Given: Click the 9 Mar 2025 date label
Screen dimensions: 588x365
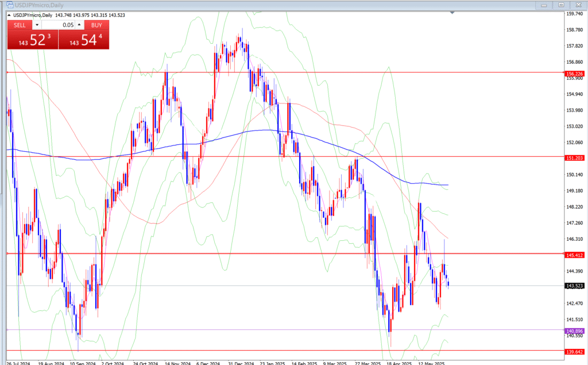Looking at the screenshot, I should (335, 363).
